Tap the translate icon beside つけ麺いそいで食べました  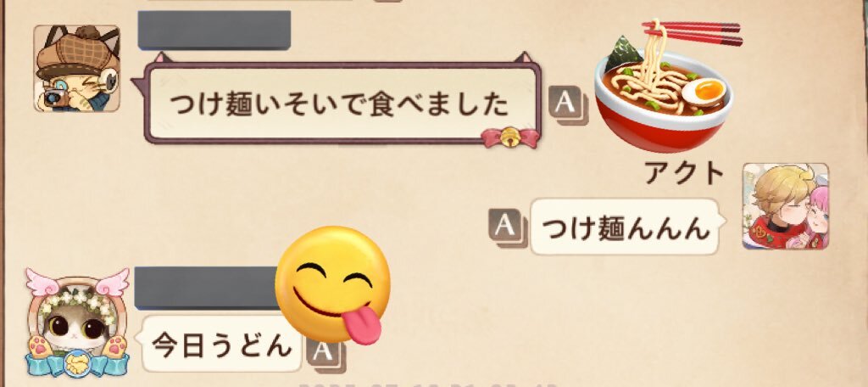coord(567,105)
